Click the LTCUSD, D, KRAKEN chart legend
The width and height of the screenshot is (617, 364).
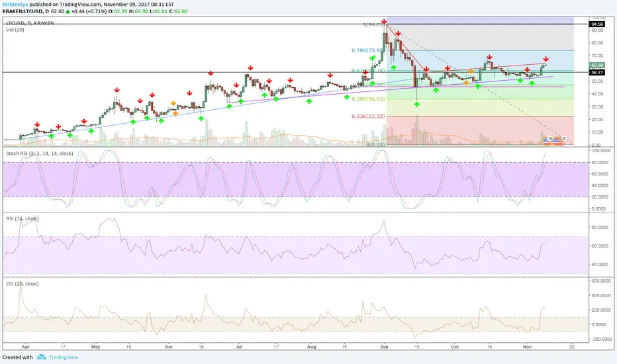[30, 23]
